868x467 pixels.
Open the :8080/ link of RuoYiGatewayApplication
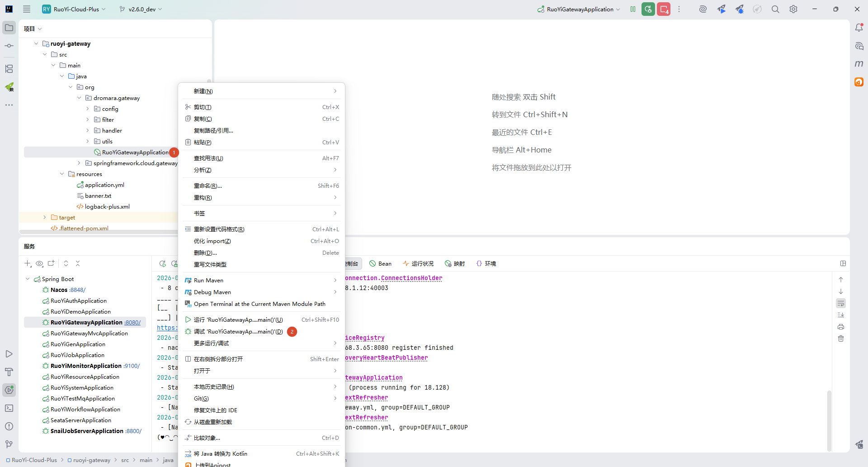click(132, 323)
